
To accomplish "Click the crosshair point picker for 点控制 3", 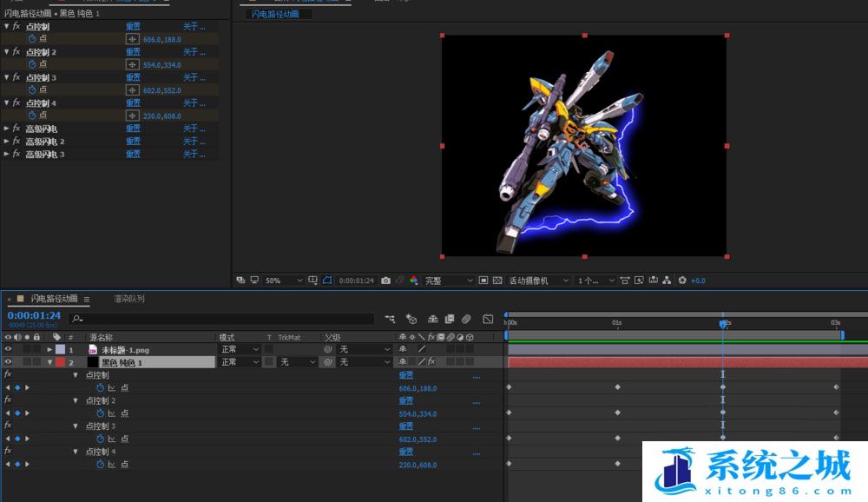I will [x=132, y=89].
